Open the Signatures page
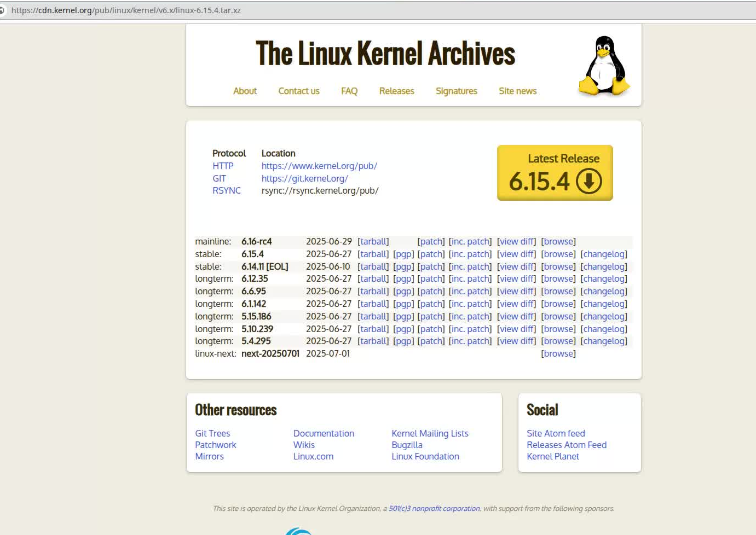The width and height of the screenshot is (756, 535). coord(457,91)
